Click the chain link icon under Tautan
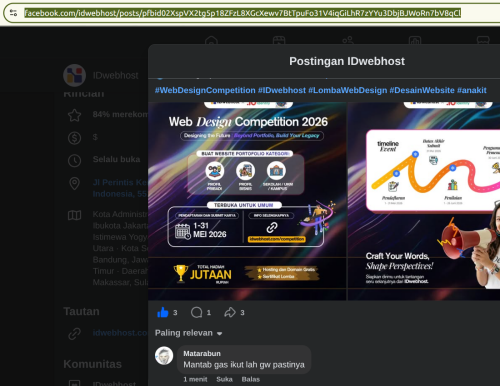This screenshot has width=500, height=386. [x=74, y=333]
